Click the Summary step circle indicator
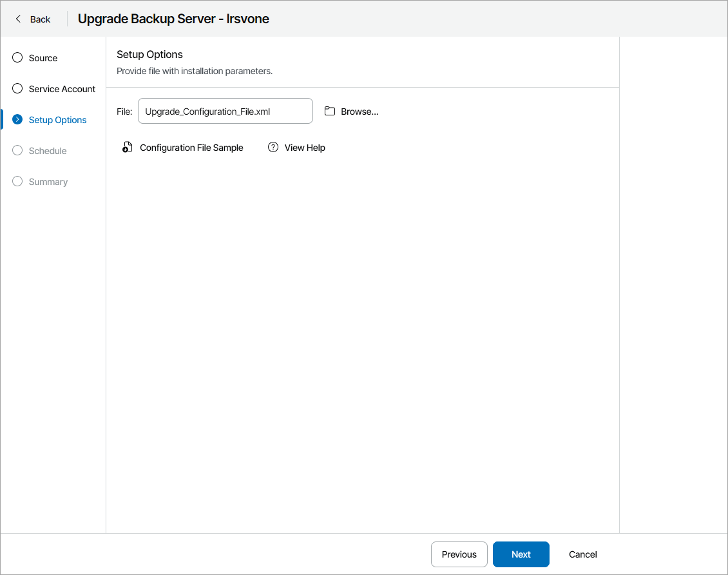This screenshot has width=728, height=575. (x=17, y=182)
